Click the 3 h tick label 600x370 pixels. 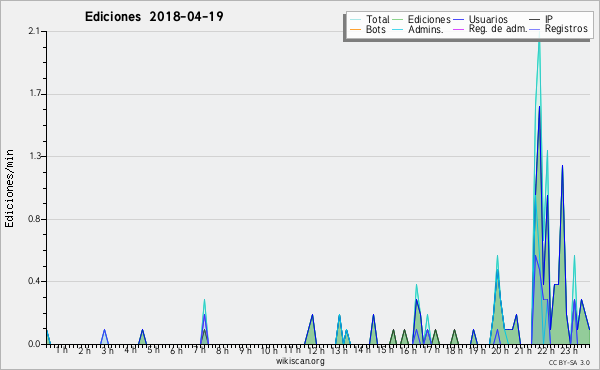[108, 351]
